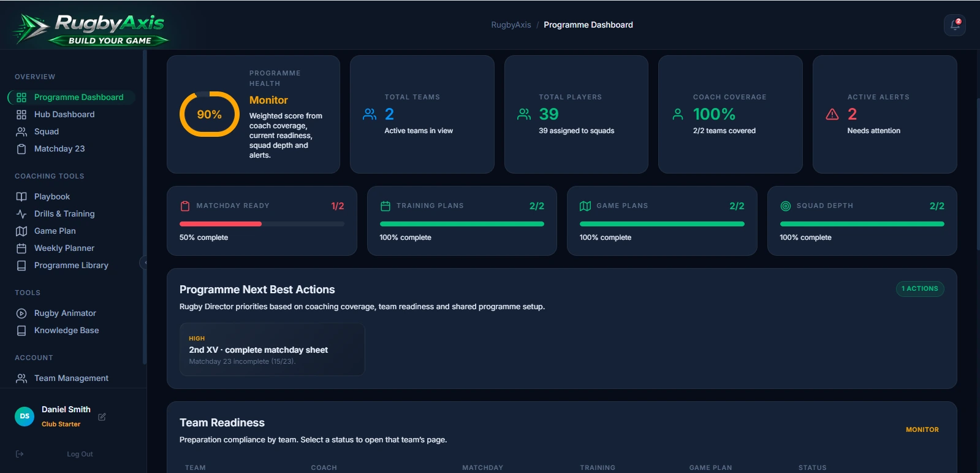Click Squad Depth target icon
This screenshot has width=980, height=473.
(x=786, y=206)
